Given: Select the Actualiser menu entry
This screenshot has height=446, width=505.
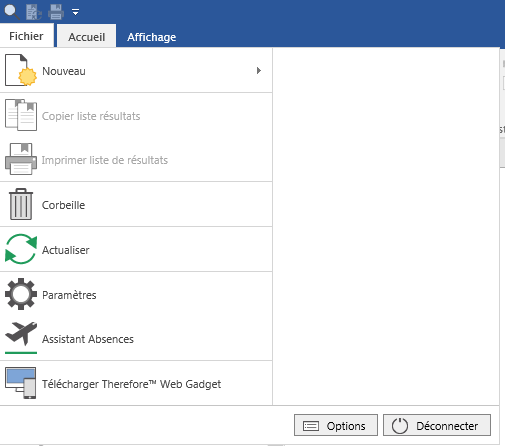Looking at the screenshot, I should (136, 250).
